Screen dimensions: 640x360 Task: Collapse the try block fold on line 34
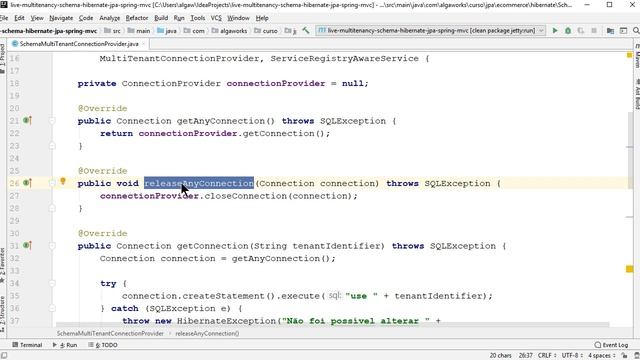click(x=52, y=283)
